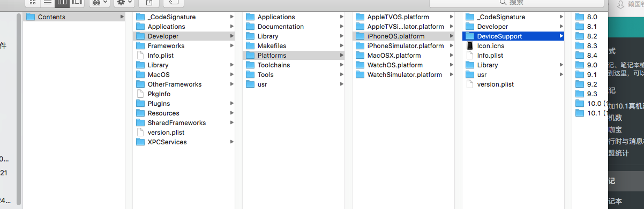Select usr folder in Developer column

294,84
